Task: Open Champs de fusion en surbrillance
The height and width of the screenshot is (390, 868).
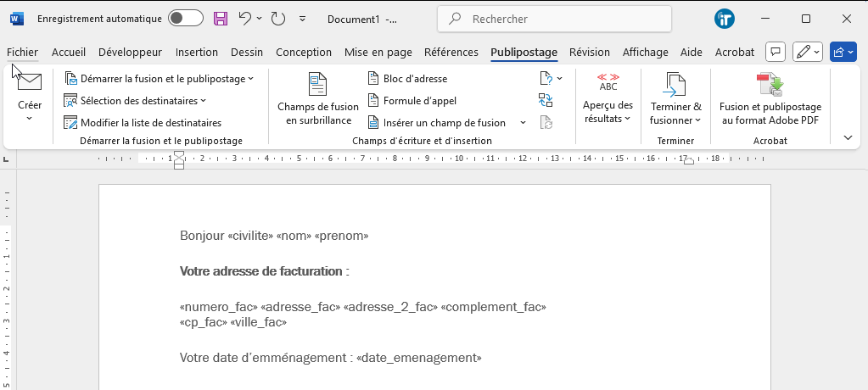Action: (318, 100)
